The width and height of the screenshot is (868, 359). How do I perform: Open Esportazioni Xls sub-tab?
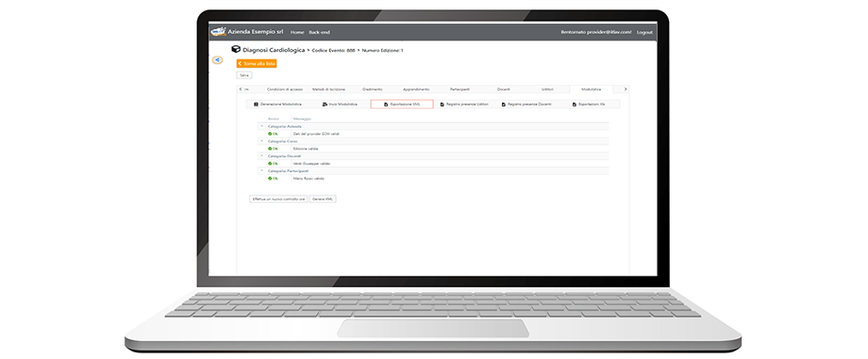pos(589,104)
